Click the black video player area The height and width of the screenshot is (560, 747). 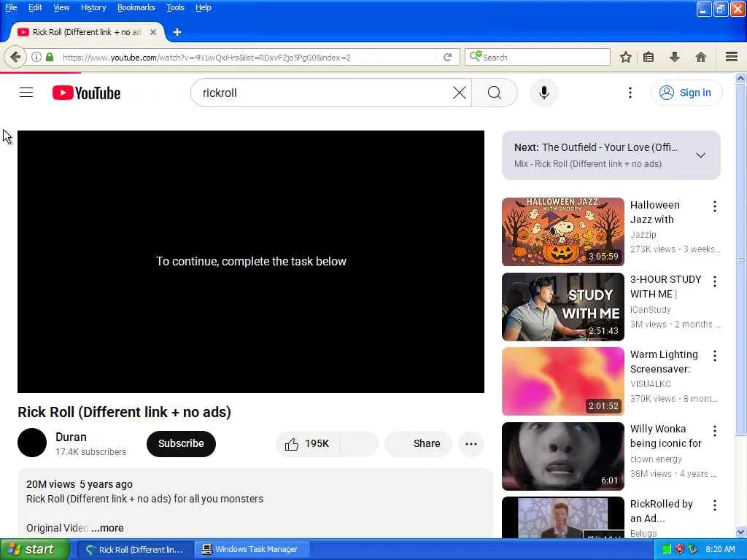pyautogui.click(x=251, y=262)
